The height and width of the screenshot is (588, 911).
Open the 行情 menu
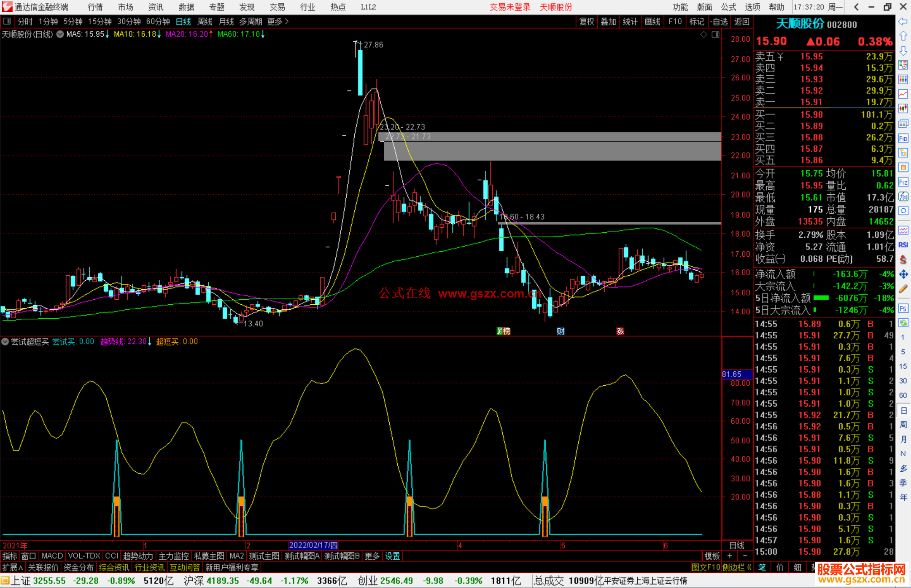coord(95,7)
